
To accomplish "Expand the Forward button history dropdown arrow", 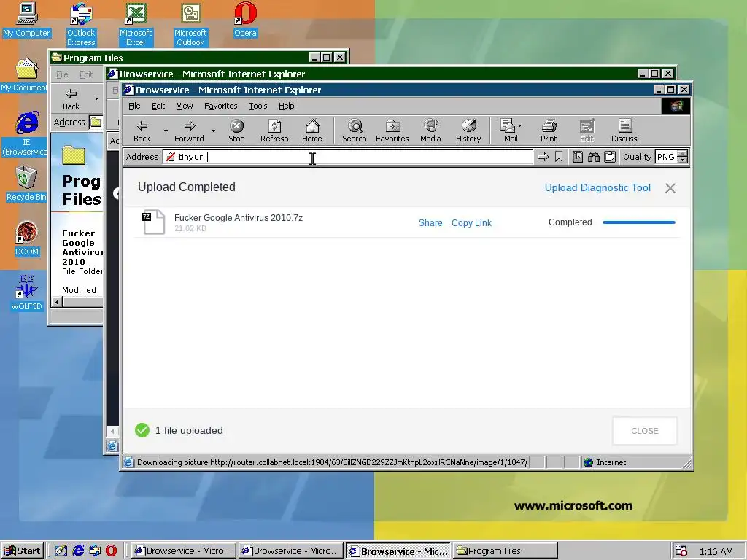I will coord(214,131).
